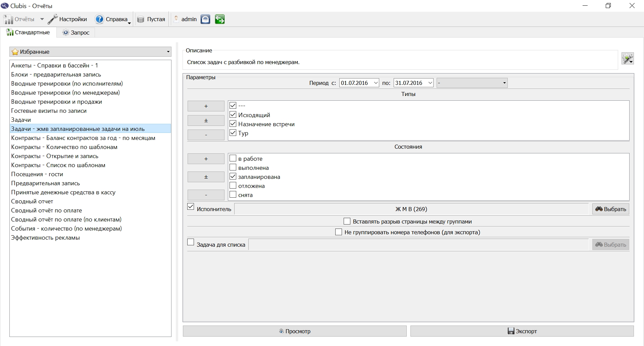644x346 pixels.
Task: Select Контракты - Список по шаблонам
Action: point(90,165)
